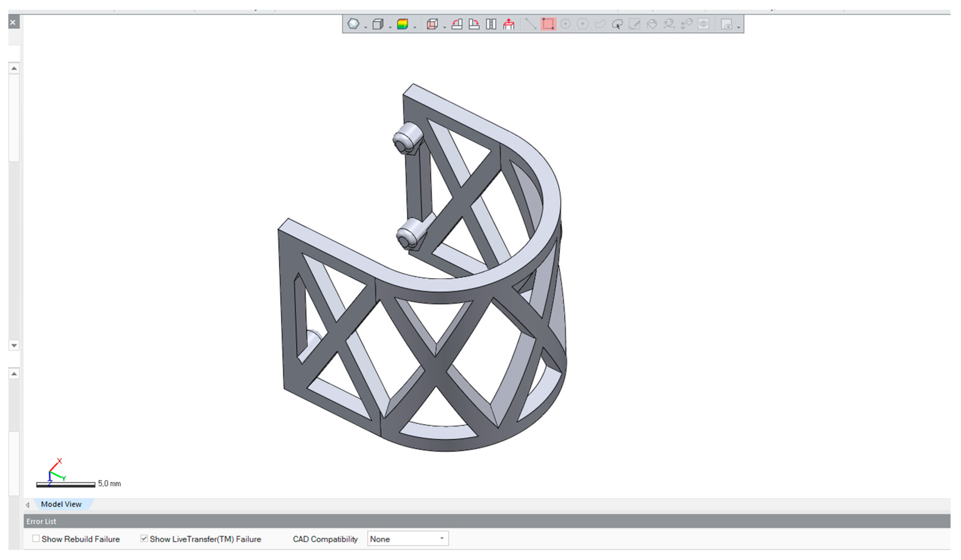Enable Show Rebuild Failure checkbox
The height and width of the screenshot is (560, 961).
coord(36,538)
